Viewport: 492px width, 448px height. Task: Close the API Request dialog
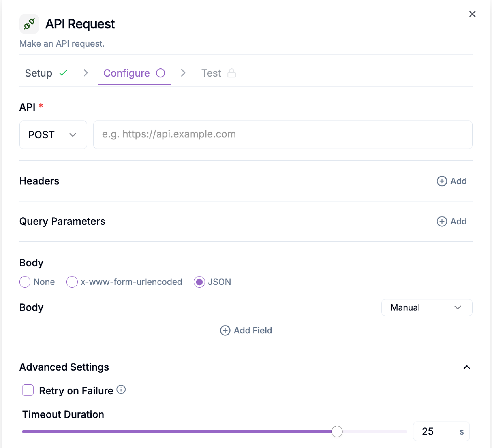473,14
